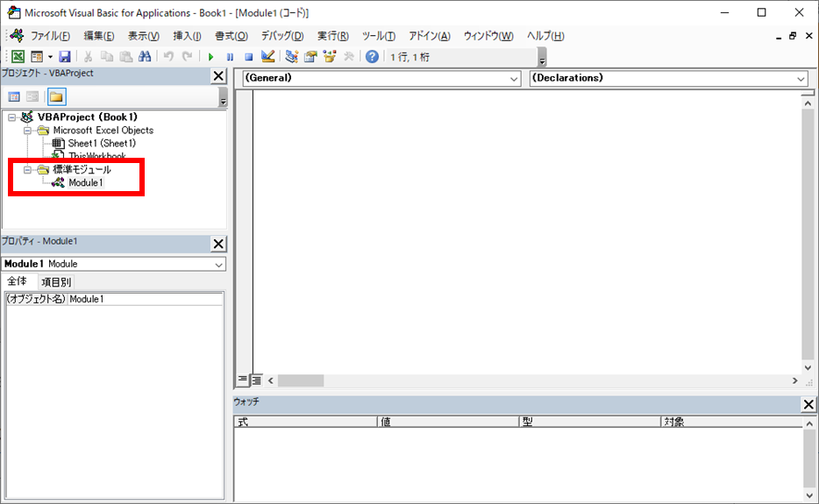Viewport: 819px width, 504px height.
Task: Edit the オブジェクト名 value Module1 field
Action: pos(146,299)
